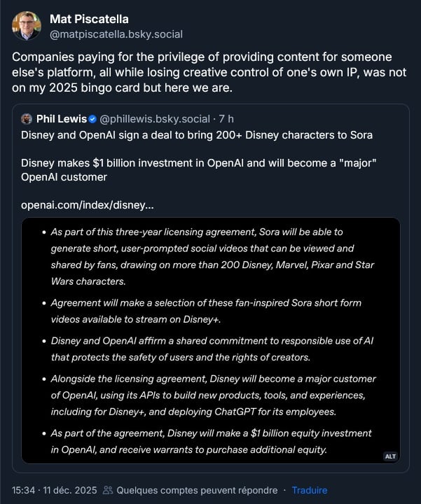Visit the @matpiscatella.bsky.social handle
Image resolution: width=421 pixels, height=504 pixels.
(116, 34)
